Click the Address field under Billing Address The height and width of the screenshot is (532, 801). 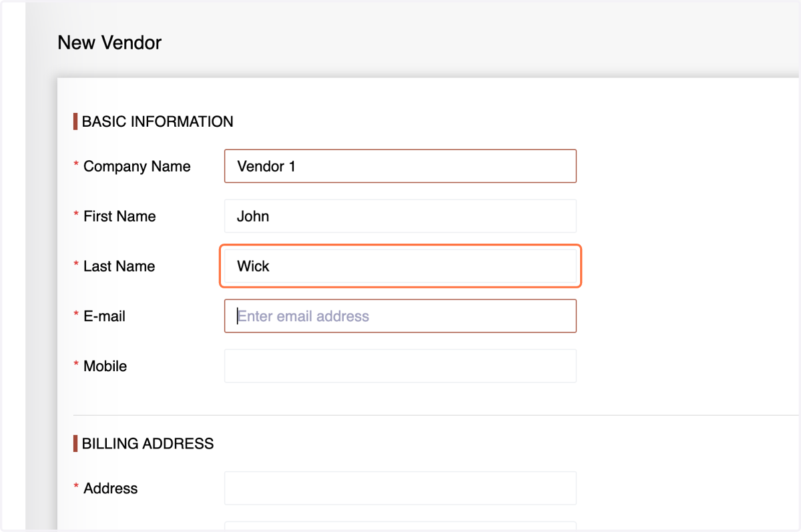[400, 488]
